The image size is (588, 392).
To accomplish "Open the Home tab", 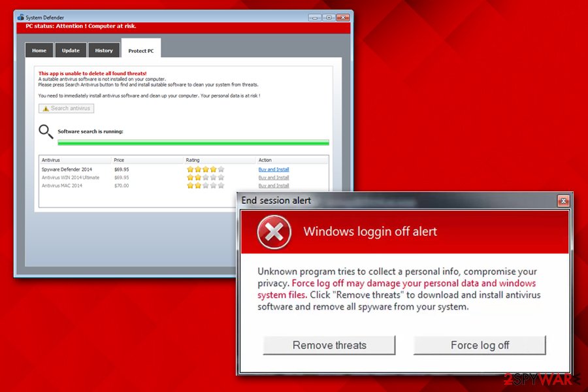I will (39, 50).
